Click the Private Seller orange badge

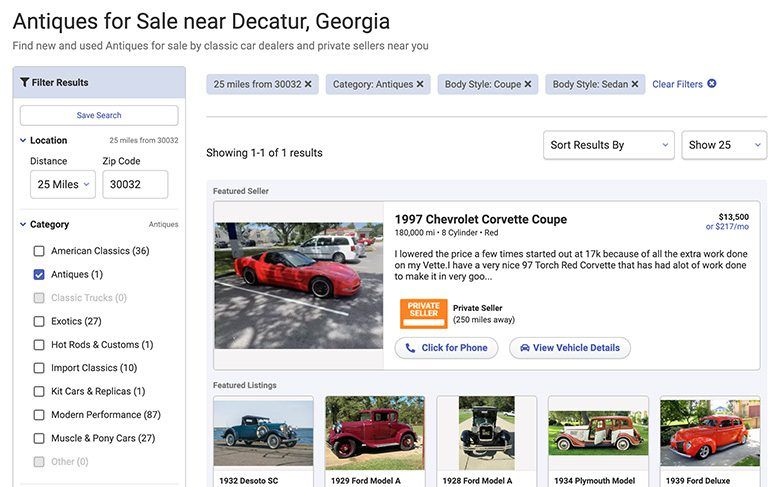coord(423,314)
